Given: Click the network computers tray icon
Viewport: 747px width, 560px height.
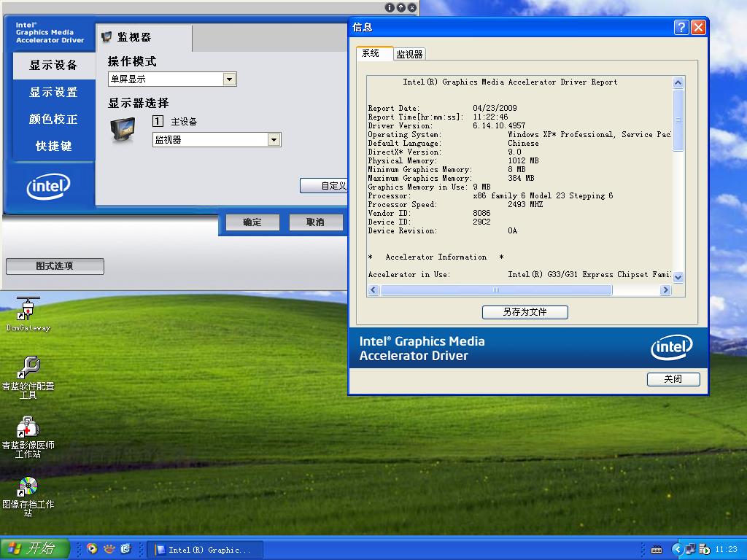Looking at the screenshot, I should pyautogui.click(x=690, y=550).
